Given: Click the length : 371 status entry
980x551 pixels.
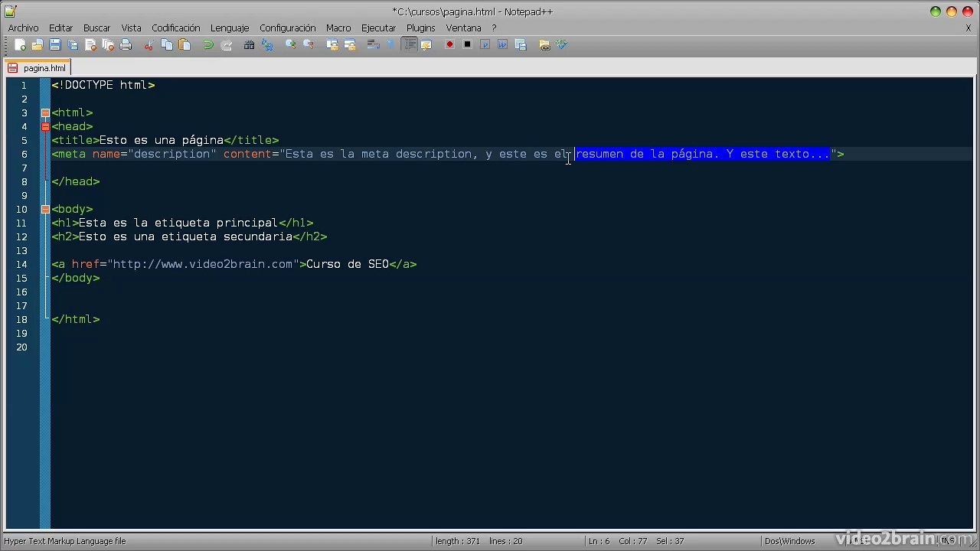Looking at the screenshot, I should pyautogui.click(x=458, y=541).
